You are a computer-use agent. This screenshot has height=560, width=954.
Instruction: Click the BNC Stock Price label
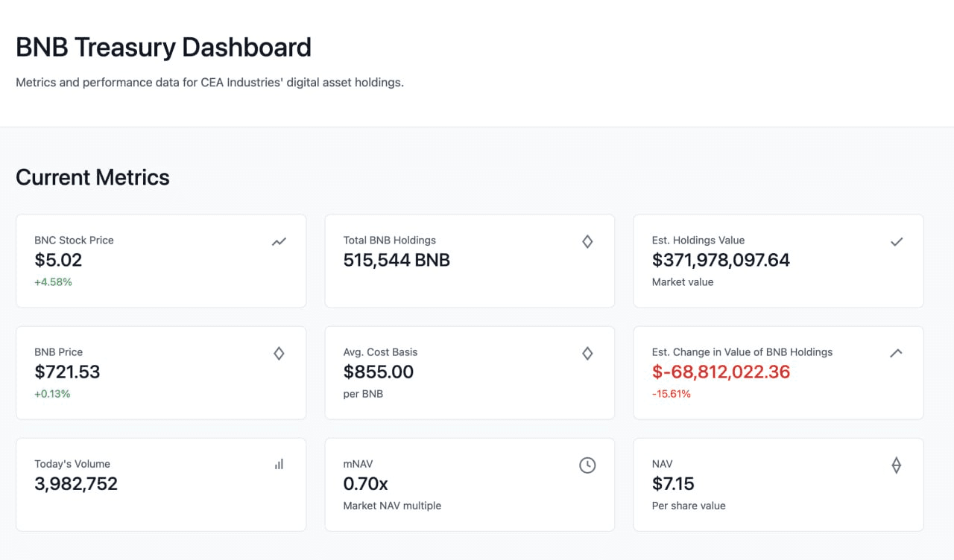(x=74, y=241)
